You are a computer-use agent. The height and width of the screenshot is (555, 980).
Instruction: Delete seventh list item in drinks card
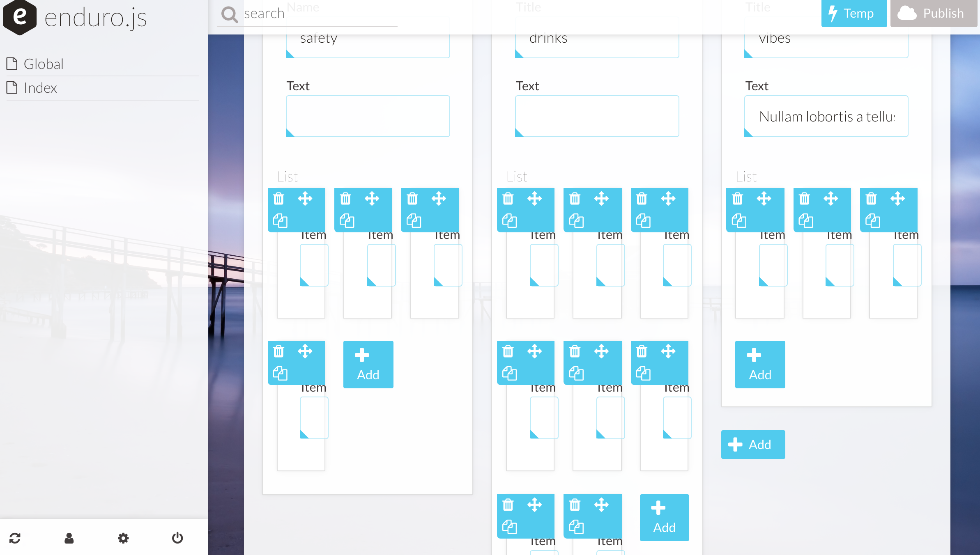click(508, 505)
